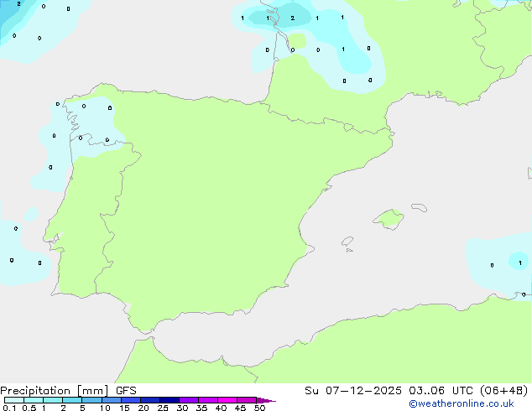
Task: Click the legend number '0.1'
Action: click(x=9, y=408)
